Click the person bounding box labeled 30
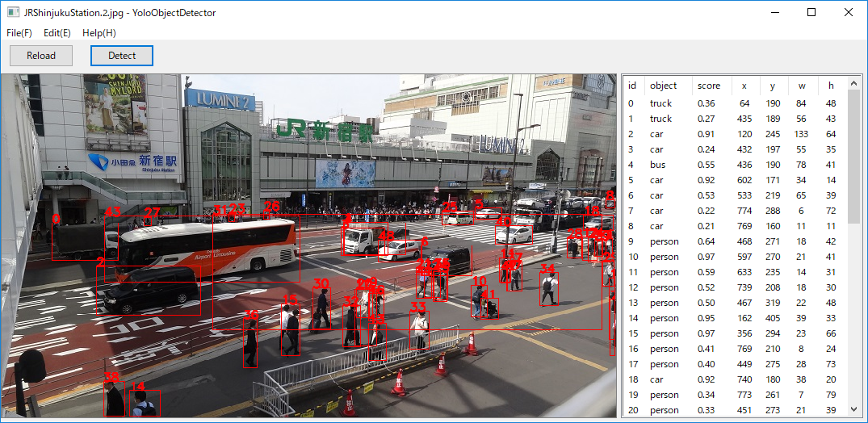 pos(321,309)
